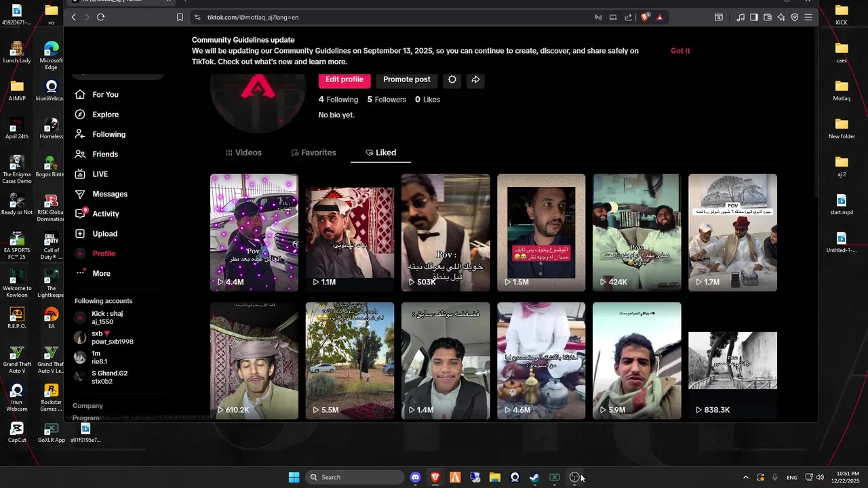Open the liked video with 1.5M views
868x488 pixels.
click(541, 232)
